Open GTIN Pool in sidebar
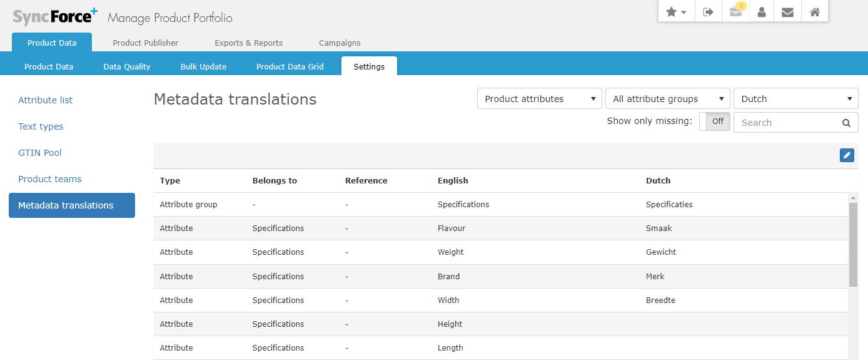 [x=40, y=153]
